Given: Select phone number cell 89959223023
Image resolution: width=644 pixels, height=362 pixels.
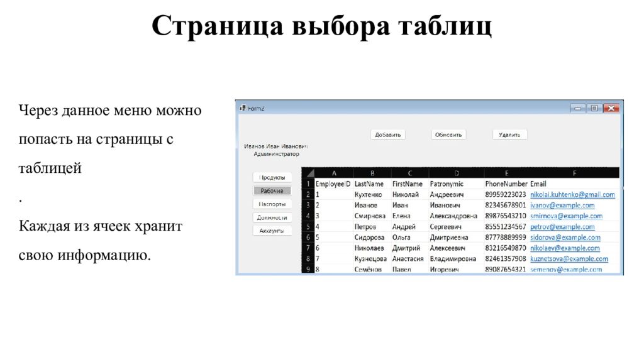Looking at the screenshot, I should (x=506, y=195).
